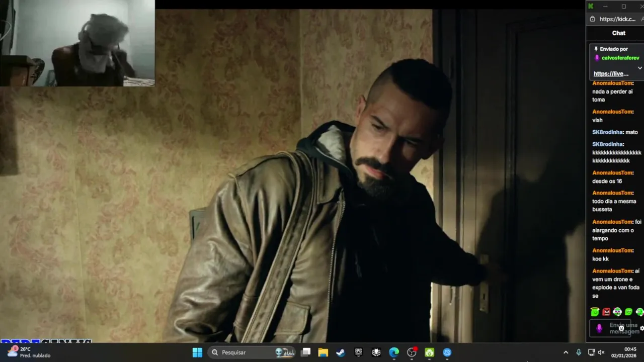The height and width of the screenshot is (362, 644).
Task: Open Steam from the taskbar
Action: (x=341, y=352)
